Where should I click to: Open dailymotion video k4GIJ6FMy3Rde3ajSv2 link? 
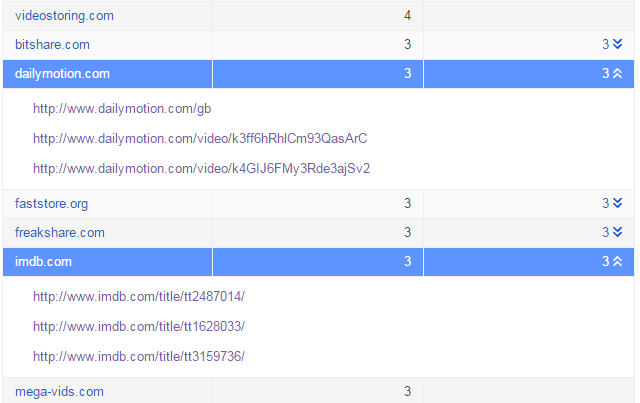point(202,169)
